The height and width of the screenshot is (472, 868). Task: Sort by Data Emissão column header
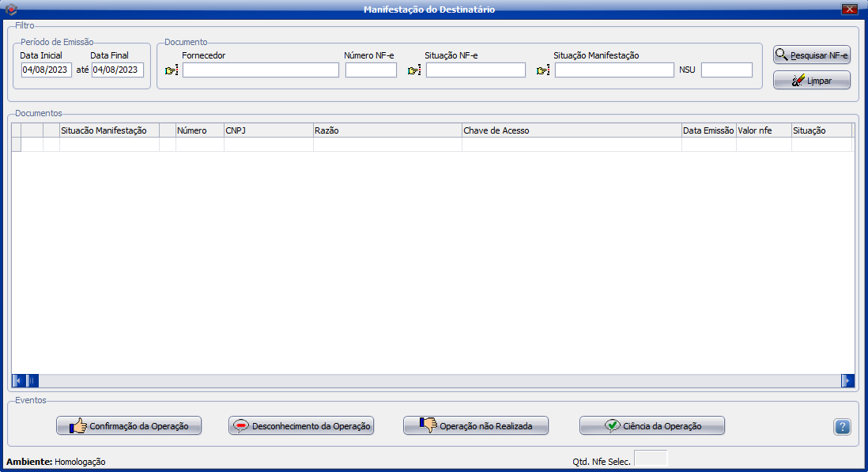tap(708, 130)
